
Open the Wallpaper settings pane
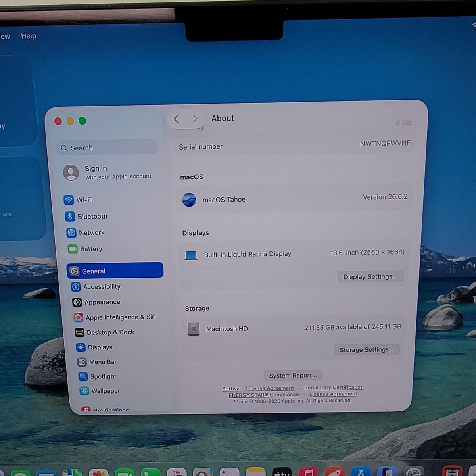[x=100, y=390]
